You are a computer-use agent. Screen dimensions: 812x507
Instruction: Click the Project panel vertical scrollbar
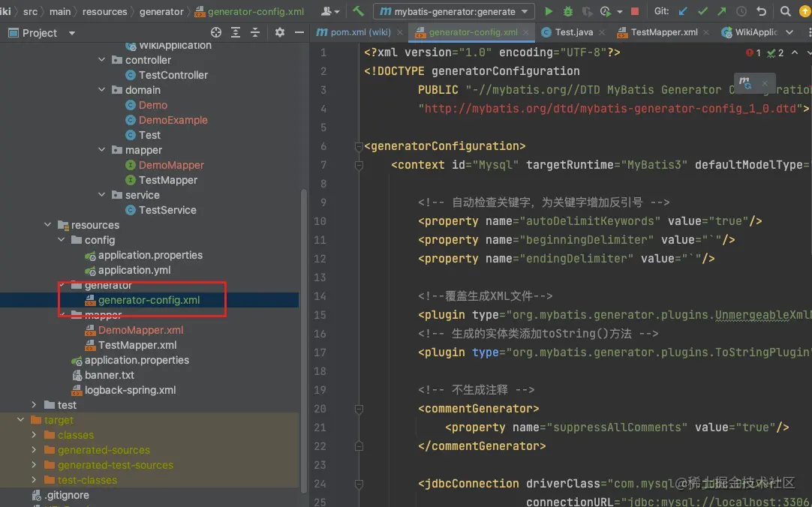click(x=304, y=342)
